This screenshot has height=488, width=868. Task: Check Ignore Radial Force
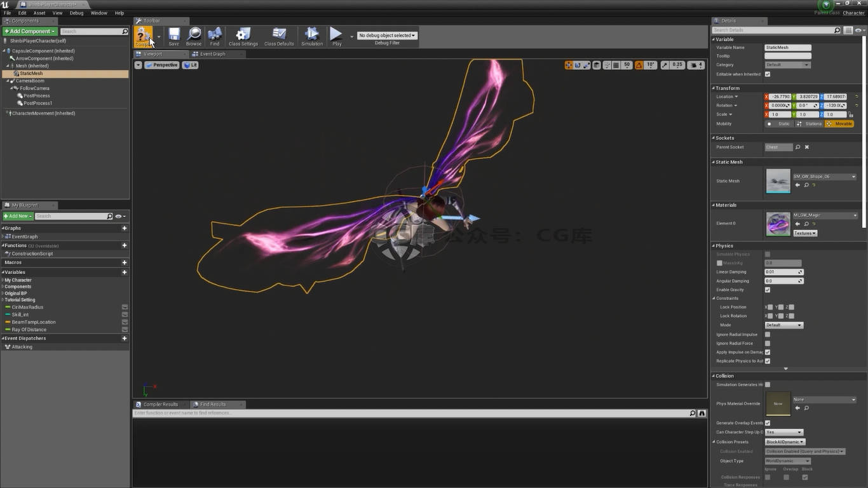coord(768,343)
